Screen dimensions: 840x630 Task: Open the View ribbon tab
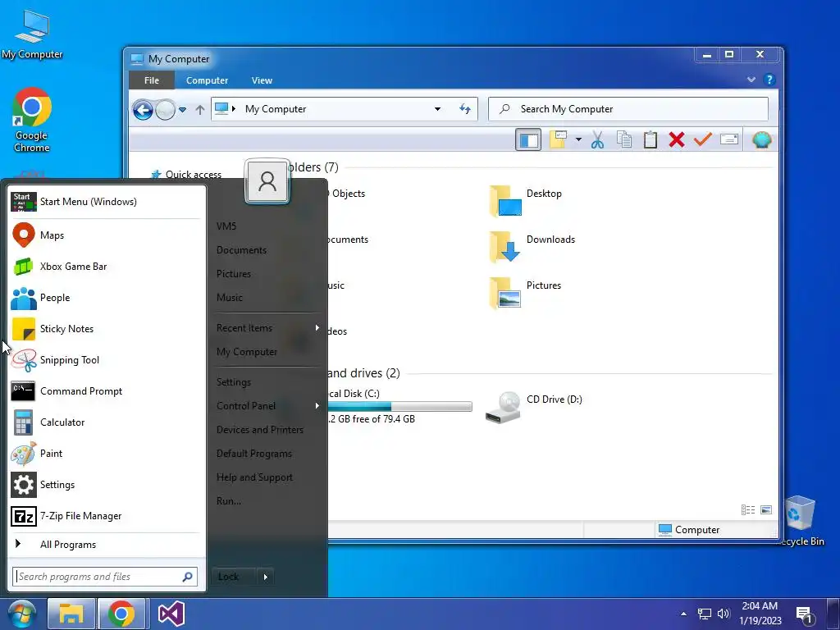[x=262, y=80]
